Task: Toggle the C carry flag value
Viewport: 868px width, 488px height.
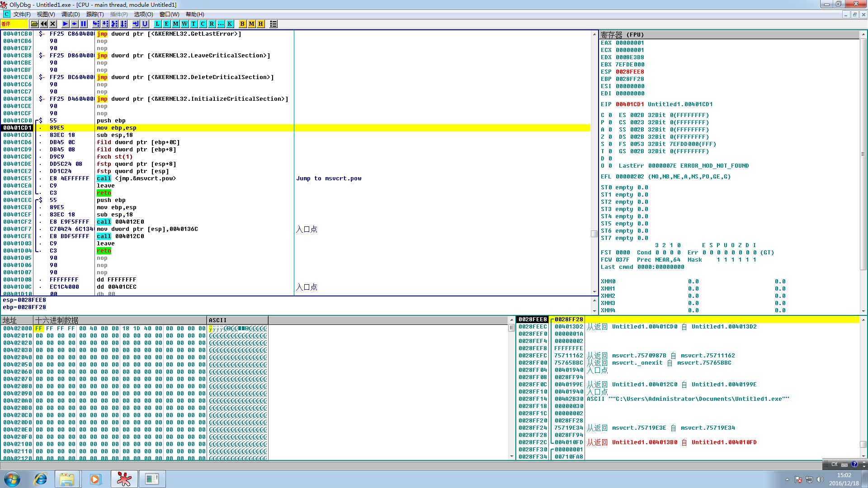Action: [610, 115]
